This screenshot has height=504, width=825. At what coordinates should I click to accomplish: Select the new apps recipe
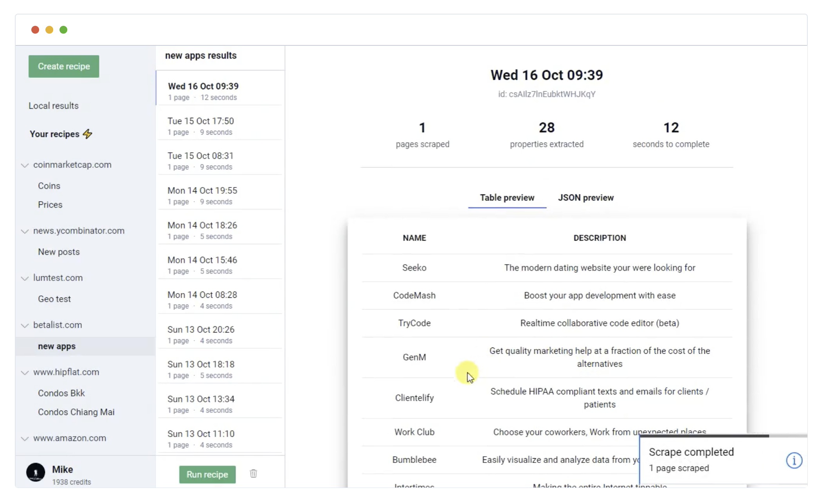(85, 346)
